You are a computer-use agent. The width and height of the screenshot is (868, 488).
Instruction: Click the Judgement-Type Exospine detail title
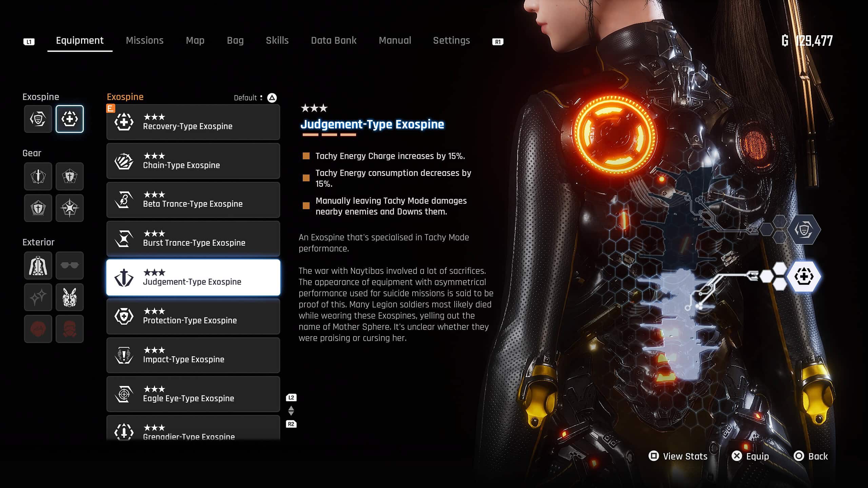pos(372,124)
